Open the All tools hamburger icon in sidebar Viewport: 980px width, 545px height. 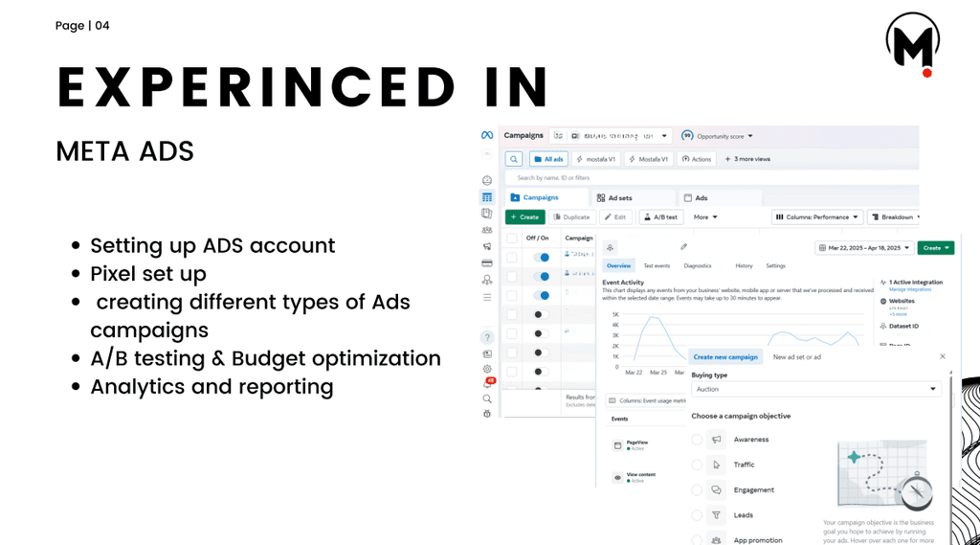pos(487,297)
